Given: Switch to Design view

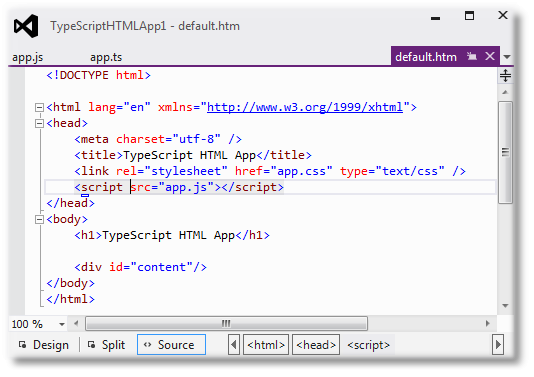Looking at the screenshot, I should tap(44, 345).
